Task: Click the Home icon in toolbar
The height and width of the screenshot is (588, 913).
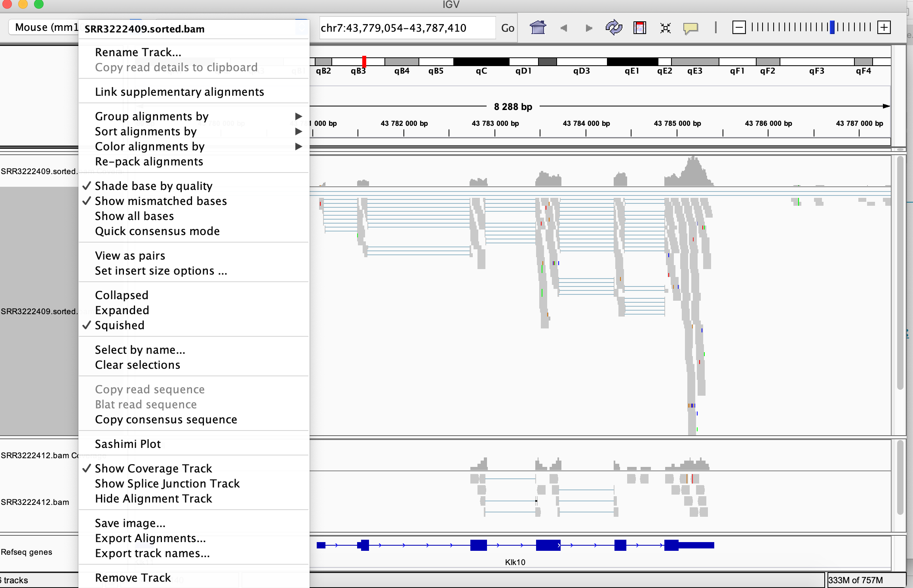Action: tap(538, 28)
